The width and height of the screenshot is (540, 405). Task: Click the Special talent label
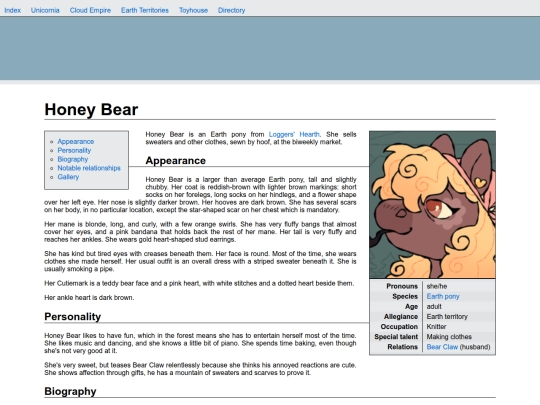396,337
